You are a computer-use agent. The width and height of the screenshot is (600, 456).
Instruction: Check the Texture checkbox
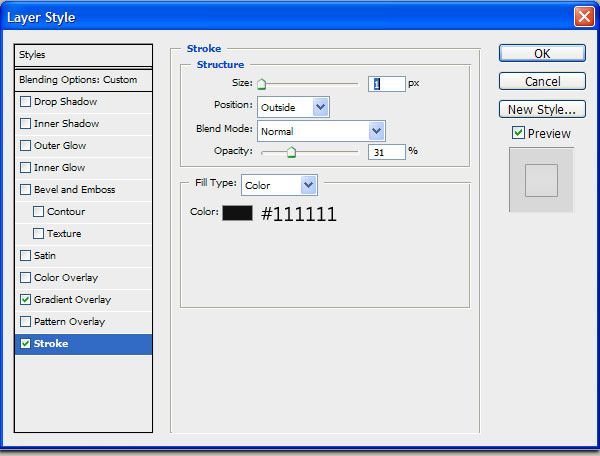[x=38, y=234]
